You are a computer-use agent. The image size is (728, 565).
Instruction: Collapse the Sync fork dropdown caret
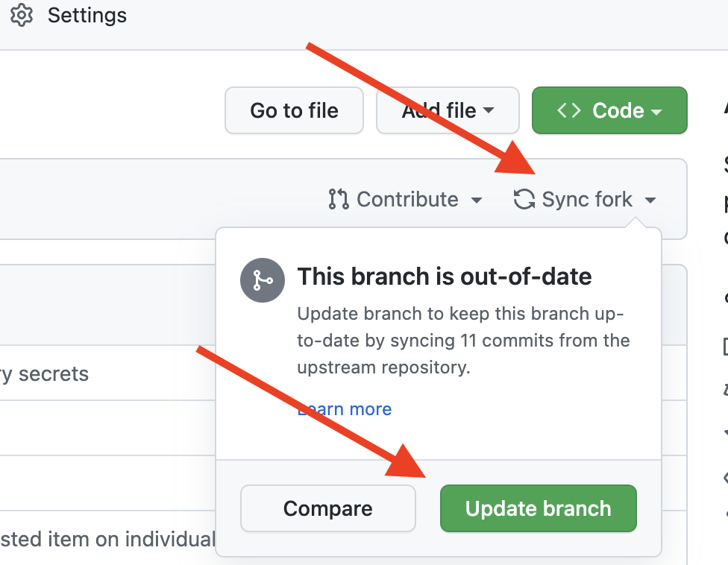(x=650, y=200)
